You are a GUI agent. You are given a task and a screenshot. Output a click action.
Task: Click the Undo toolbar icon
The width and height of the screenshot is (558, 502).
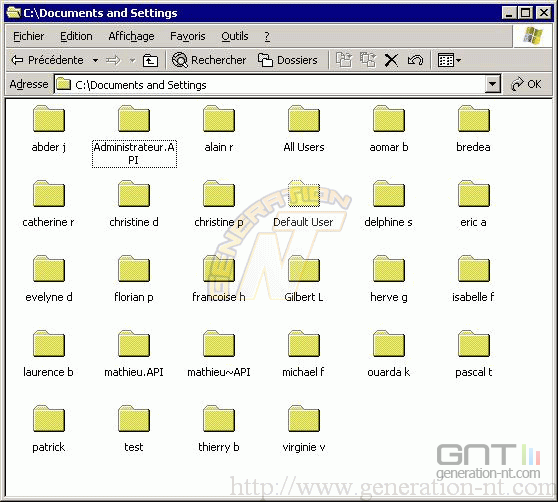(415, 60)
